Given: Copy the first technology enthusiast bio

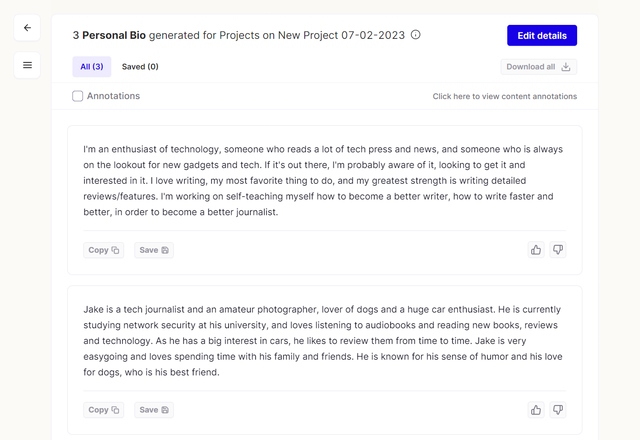Looking at the screenshot, I should tap(104, 250).
